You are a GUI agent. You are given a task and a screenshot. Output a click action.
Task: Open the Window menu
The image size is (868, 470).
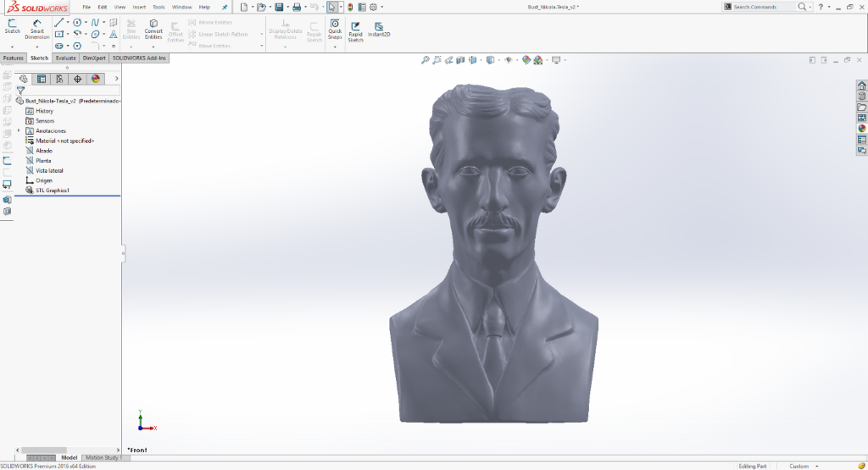[181, 7]
